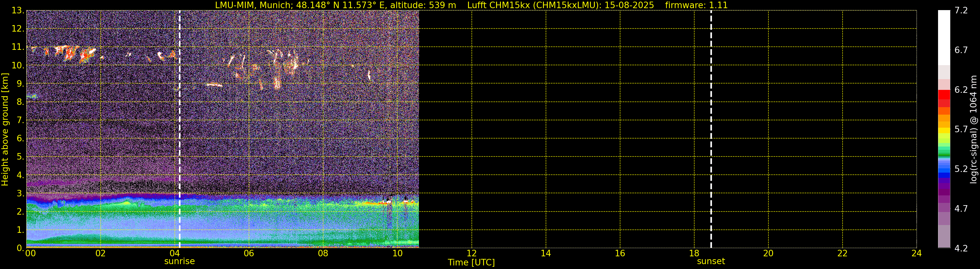Click the 'firmware: 1.11' text
Image resolution: width=980 pixels, height=269 pixels.
(x=696, y=5)
